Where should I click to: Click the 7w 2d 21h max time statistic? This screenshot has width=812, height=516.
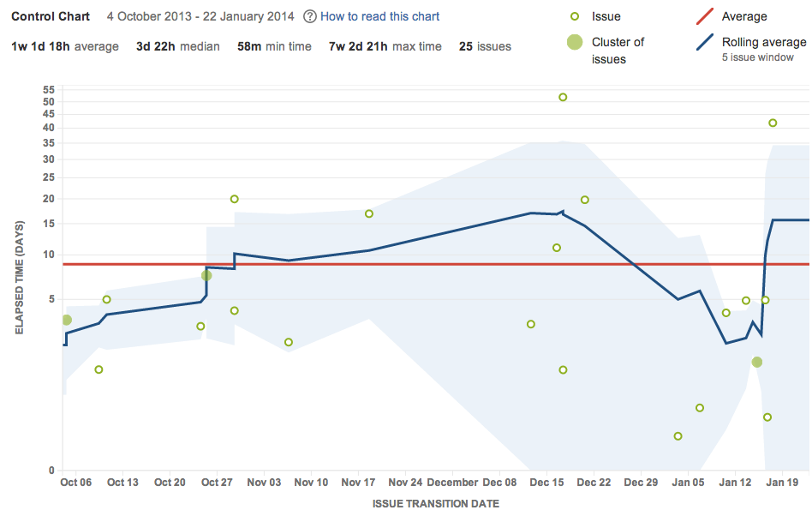coord(385,46)
